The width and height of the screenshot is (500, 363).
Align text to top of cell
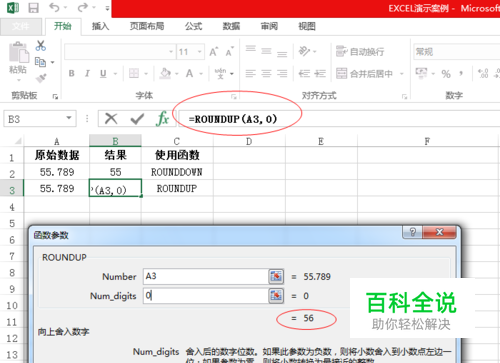251,50
